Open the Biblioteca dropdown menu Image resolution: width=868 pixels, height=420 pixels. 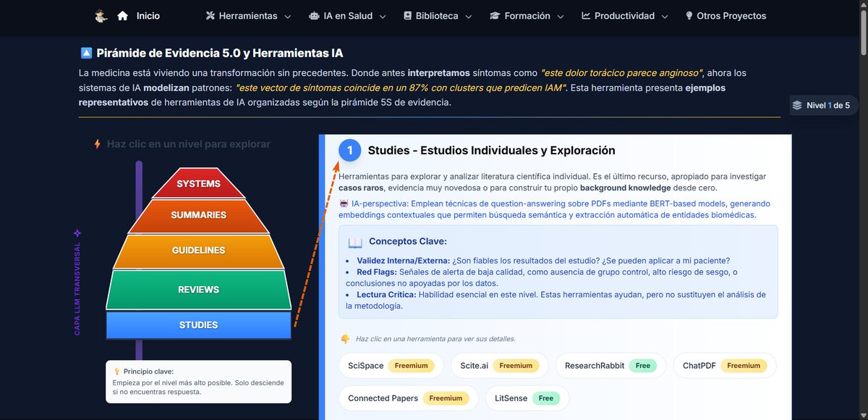pyautogui.click(x=436, y=14)
